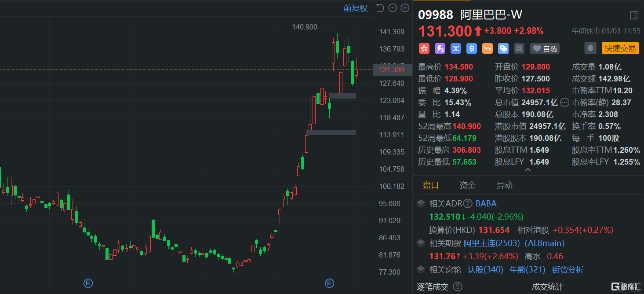Click the Hong Kong market flag icon
The image size is (644, 294).
[x=424, y=48]
